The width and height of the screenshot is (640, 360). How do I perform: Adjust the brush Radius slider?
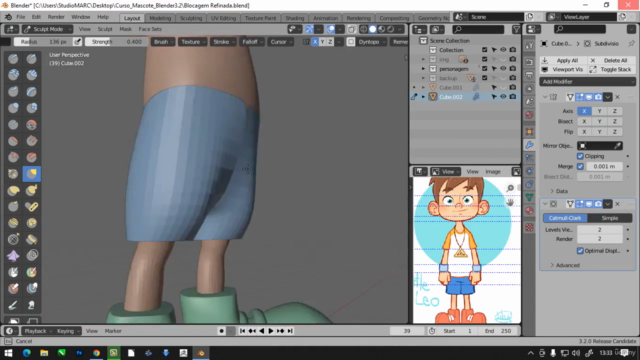pyautogui.click(x=43, y=42)
